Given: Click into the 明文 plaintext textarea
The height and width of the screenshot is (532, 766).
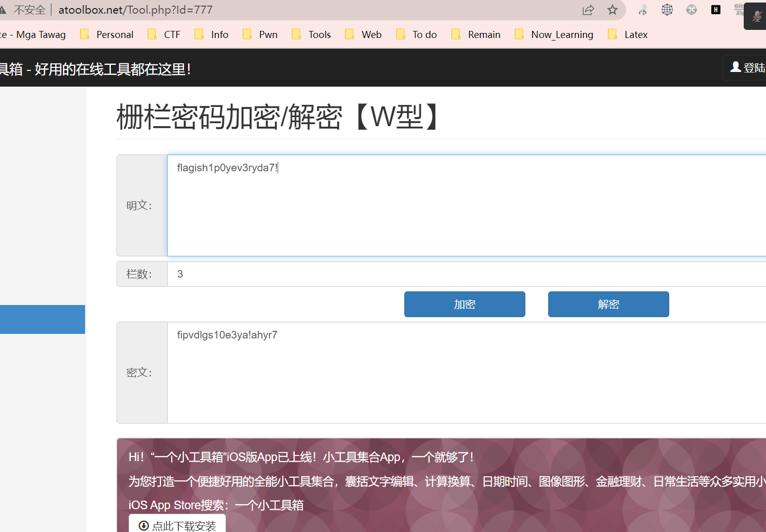Looking at the screenshot, I should tap(467, 205).
